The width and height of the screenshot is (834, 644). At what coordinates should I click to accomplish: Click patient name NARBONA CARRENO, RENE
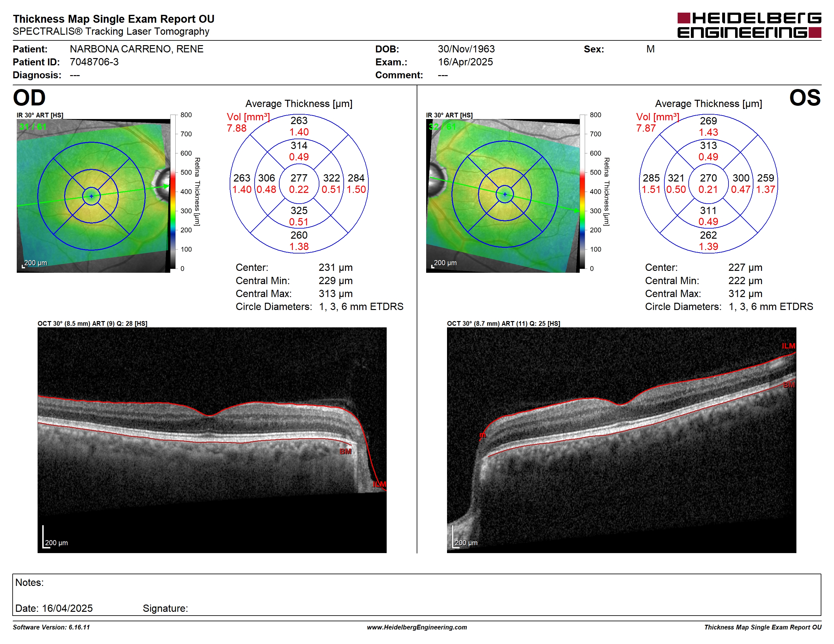[136, 49]
